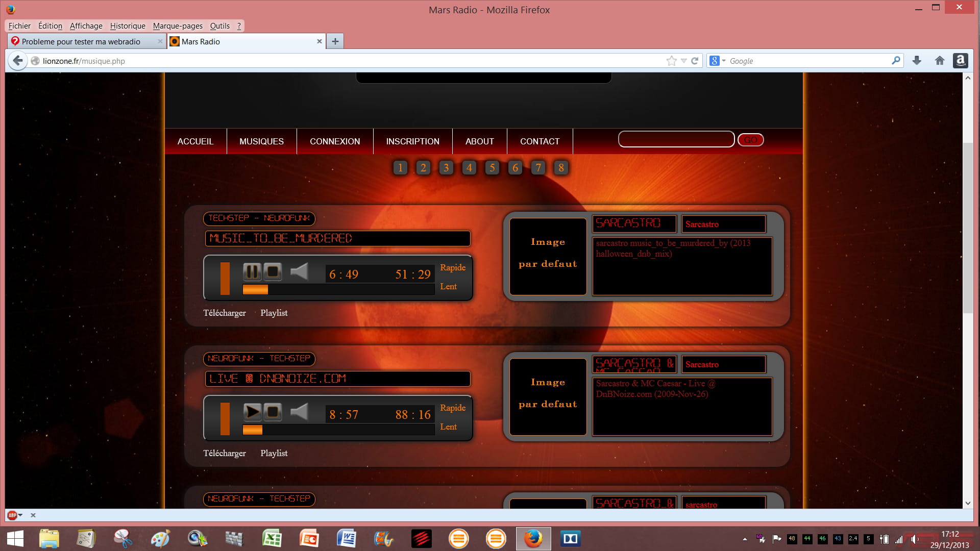Image resolution: width=980 pixels, height=551 pixels.
Task: Open the Marque-pages menu
Action: (178, 26)
